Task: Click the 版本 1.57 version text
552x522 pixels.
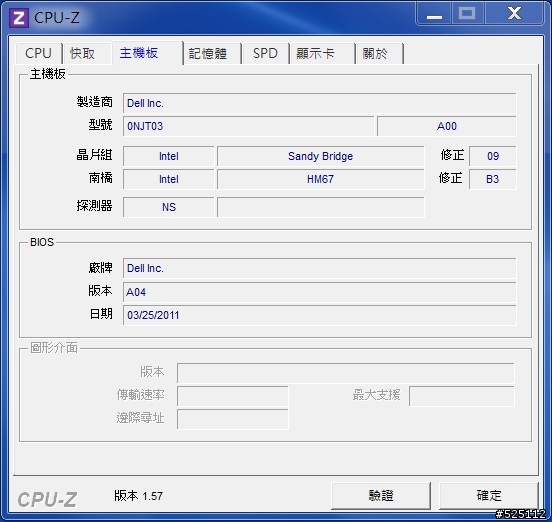Action: click(138, 496)
